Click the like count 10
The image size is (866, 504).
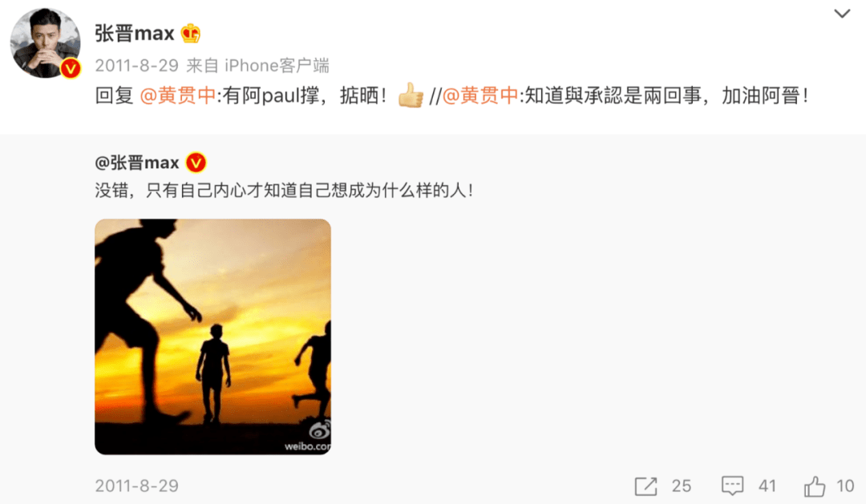click(x=845, y=486)
